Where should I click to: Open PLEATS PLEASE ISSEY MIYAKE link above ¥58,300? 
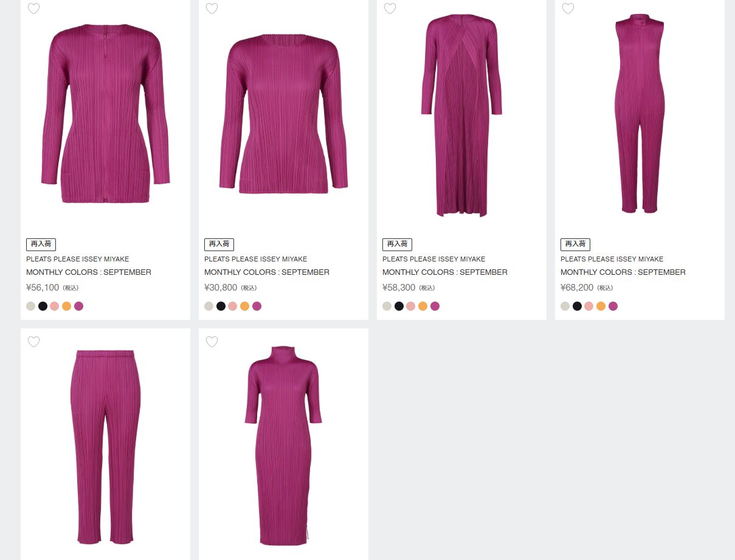(x=433, y=259)
